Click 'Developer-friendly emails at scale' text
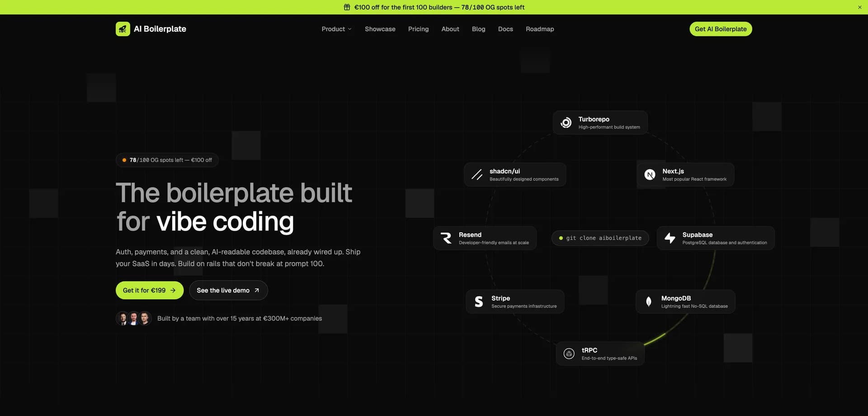 [x=494, y=243]
